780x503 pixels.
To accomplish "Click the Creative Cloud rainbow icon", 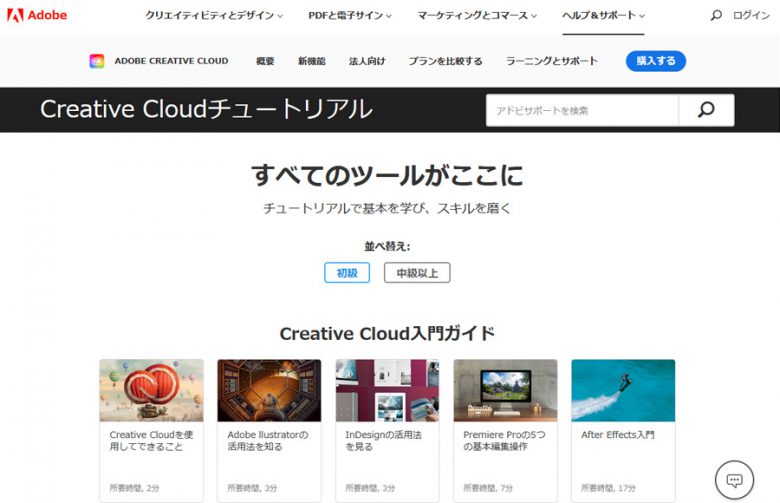I will (97, 61).
